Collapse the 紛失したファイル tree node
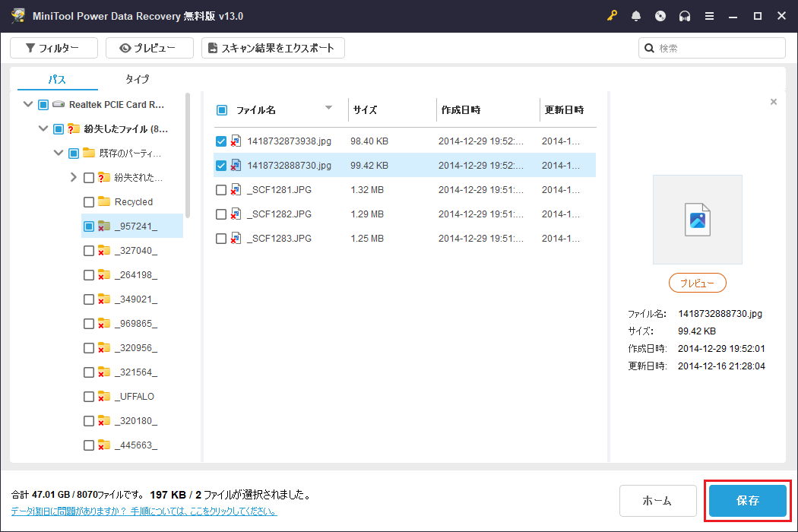The width and height of the screenshot is (798, 532). click(43, 128)
